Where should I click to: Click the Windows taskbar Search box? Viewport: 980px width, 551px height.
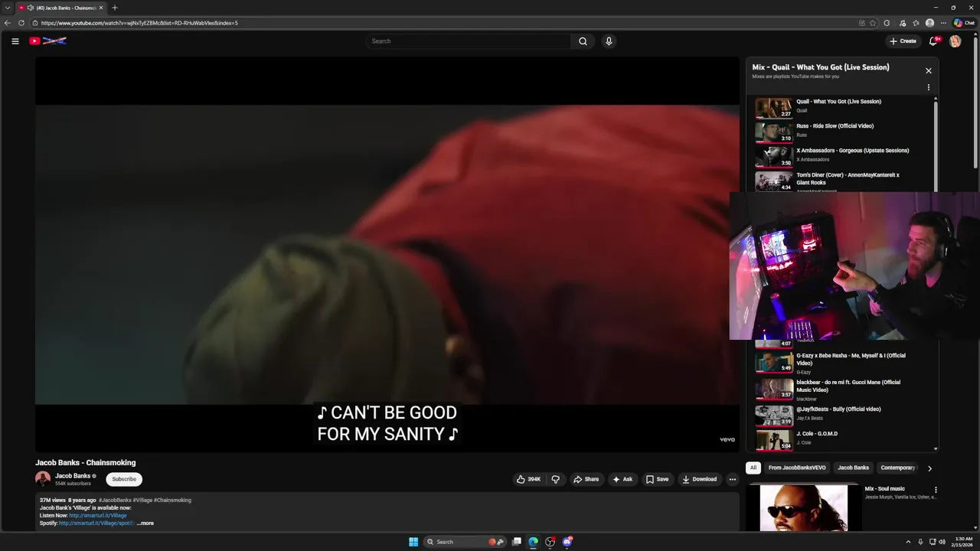(x=465, y=542)
